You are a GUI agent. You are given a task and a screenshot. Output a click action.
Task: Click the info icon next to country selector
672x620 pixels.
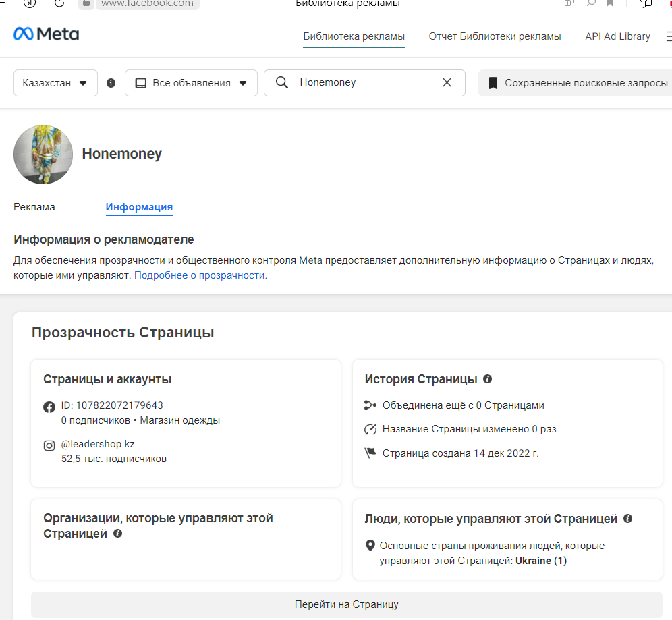(111, 83)
